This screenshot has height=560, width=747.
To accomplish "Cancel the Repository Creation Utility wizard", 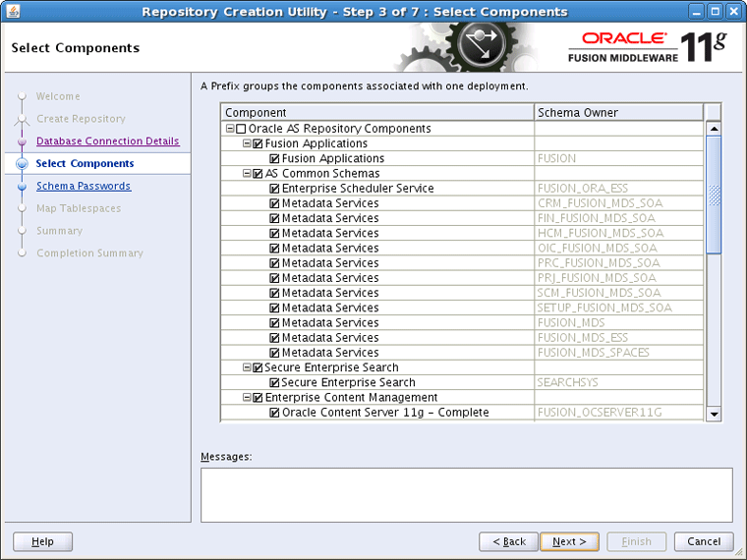I will [704, 541].
